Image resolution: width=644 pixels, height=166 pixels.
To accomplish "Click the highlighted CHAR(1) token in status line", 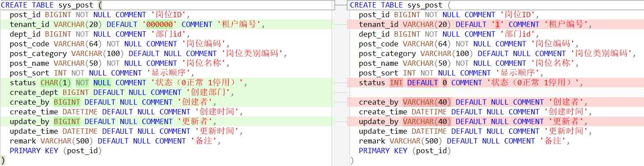I will (56, 83).
